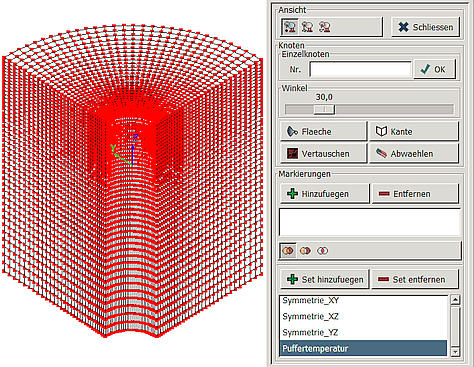Select the second Ansicht view mode icon
474x367 pixels.
(307, 27)
